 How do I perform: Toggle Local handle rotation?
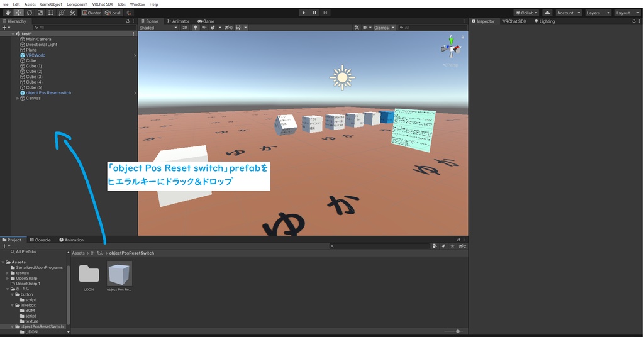pyautogui.click(x=113, y=13)
